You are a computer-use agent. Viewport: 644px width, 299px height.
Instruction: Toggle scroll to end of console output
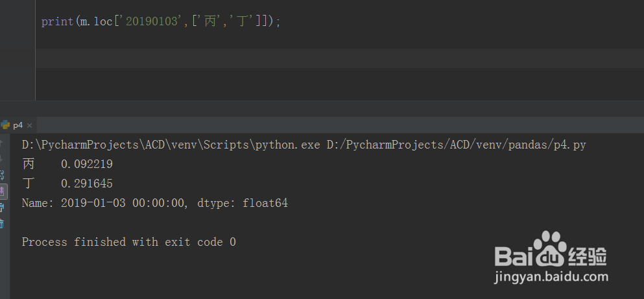point(2,191)
